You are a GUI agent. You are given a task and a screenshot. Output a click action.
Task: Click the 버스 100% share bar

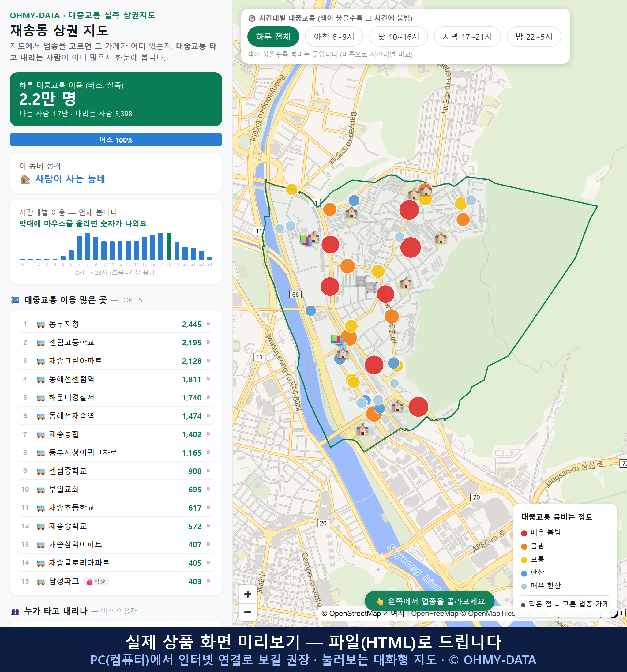pos(116,140)
